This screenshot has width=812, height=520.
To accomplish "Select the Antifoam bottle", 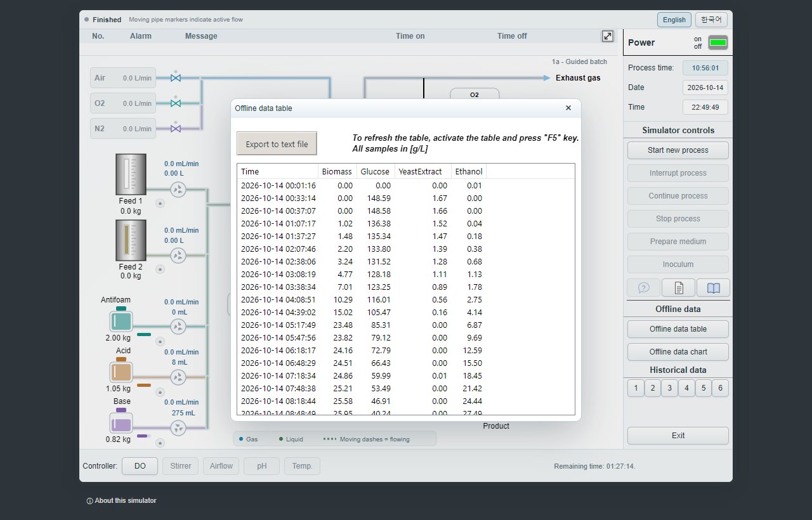I will pyautogui.click(x=121, y=320).
